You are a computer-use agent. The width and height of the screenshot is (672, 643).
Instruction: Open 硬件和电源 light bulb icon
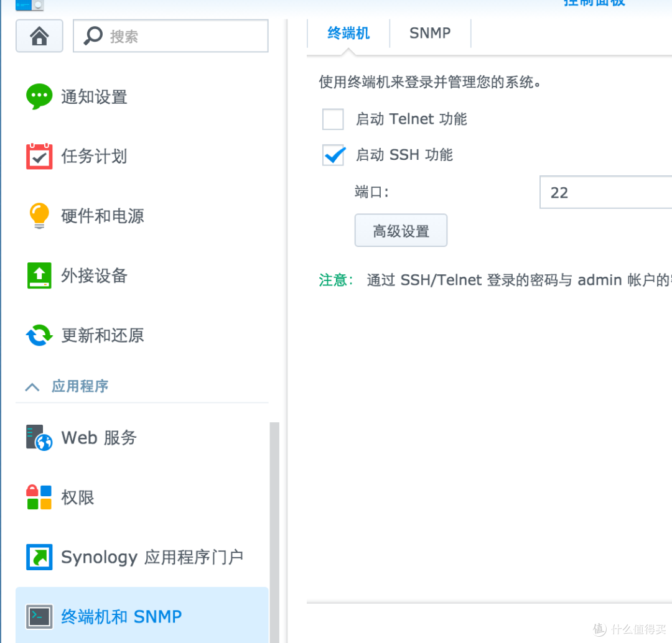[39, 216]
